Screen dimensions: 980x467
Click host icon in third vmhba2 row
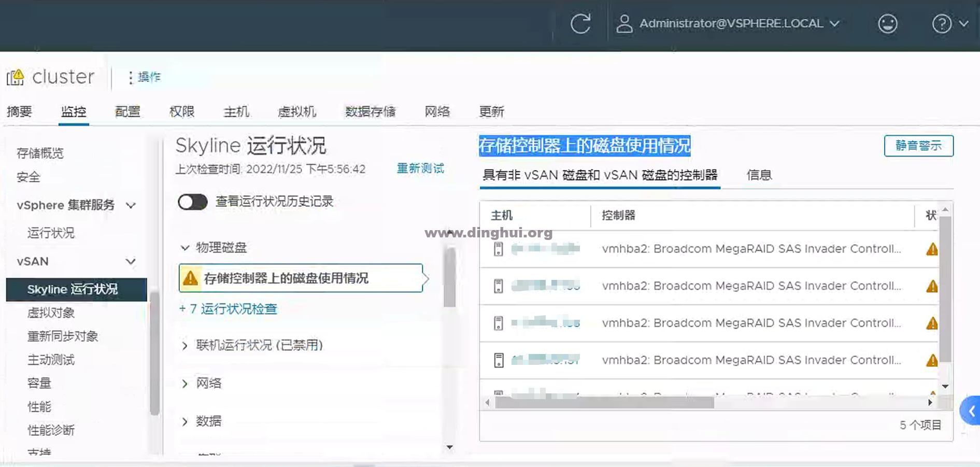(498, 323)
